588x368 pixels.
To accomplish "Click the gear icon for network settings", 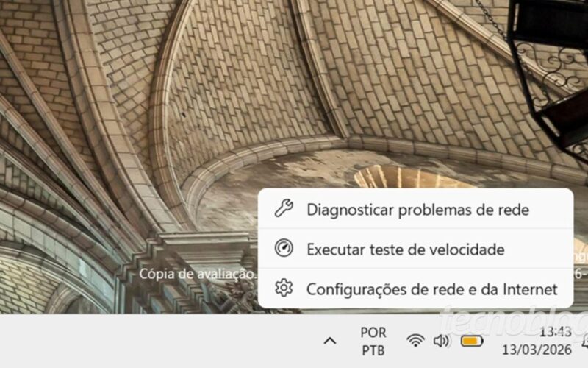I will pos(284,288).
